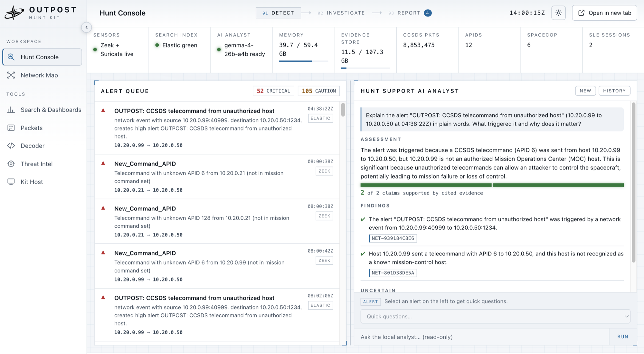644x354 pixels.
Task: Select the 08:02:06Z unauthorized host alert
Action: [x=217, y=315]
